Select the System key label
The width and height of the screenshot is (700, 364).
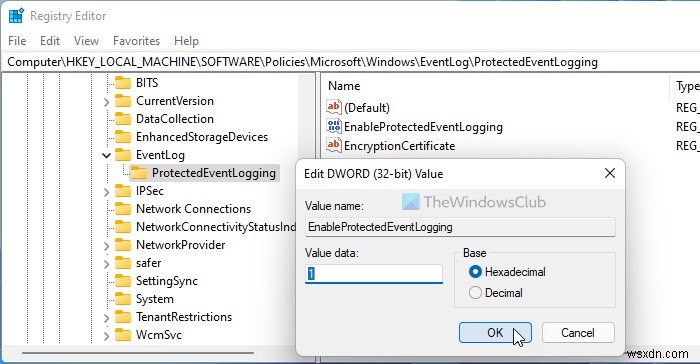pos(155,299)
